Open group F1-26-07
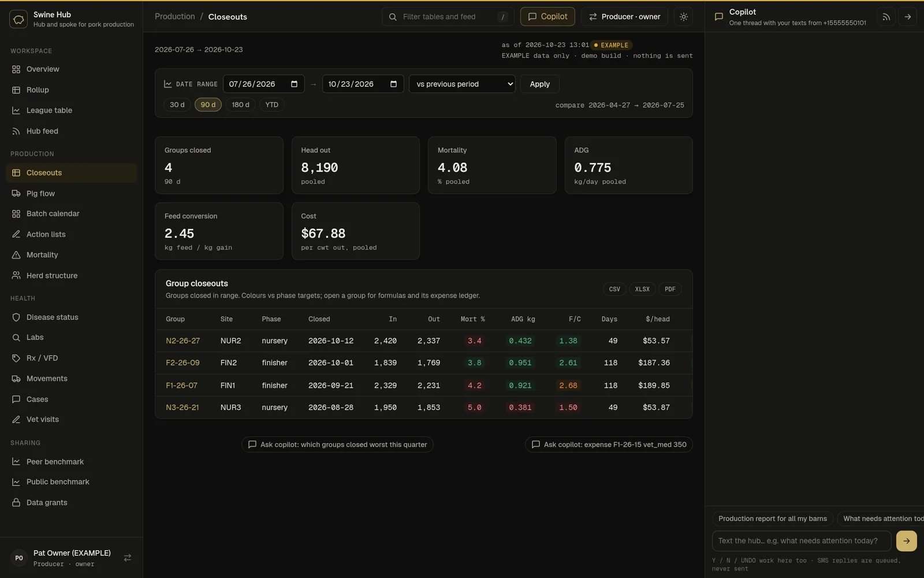The width and height of the screenshot is (924, 578). coord(181,386)
